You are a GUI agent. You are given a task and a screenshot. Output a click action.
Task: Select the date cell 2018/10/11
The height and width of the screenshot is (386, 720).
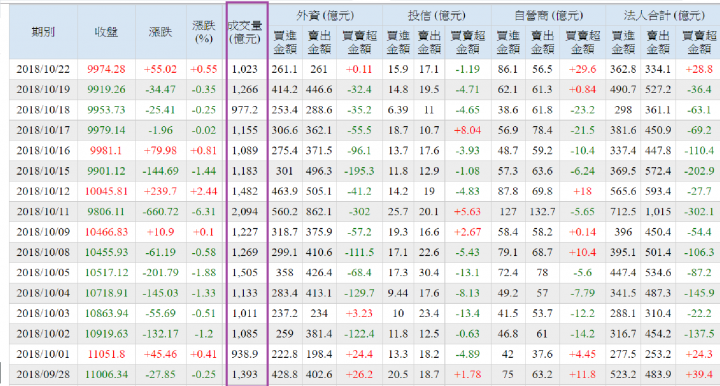pyautogui.click(x=43, y=212)
